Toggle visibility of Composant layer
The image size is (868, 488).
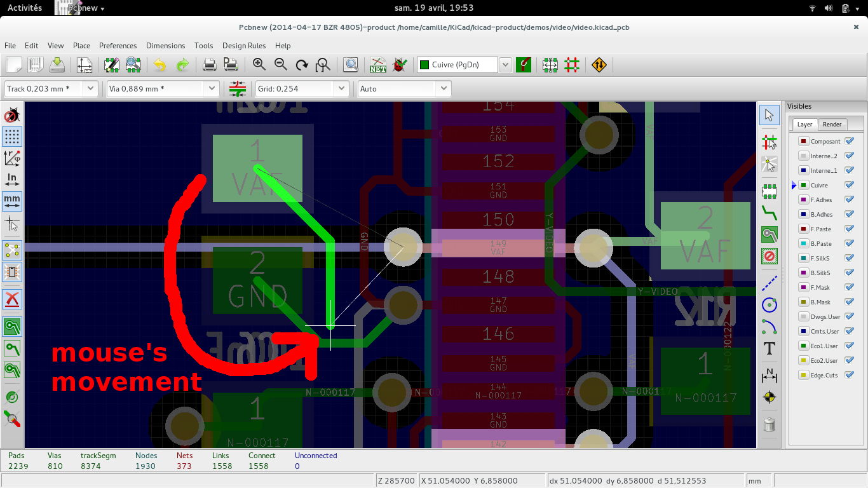click(x=850, y=141)
